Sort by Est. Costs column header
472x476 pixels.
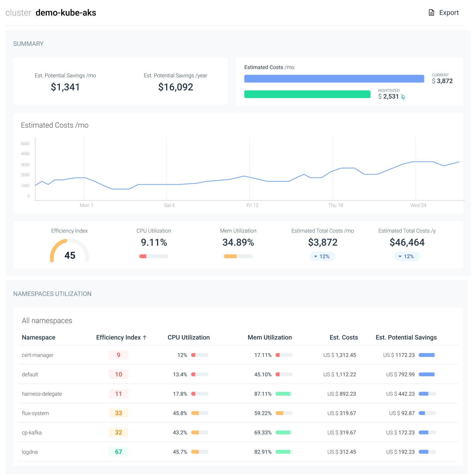(344, 337)
